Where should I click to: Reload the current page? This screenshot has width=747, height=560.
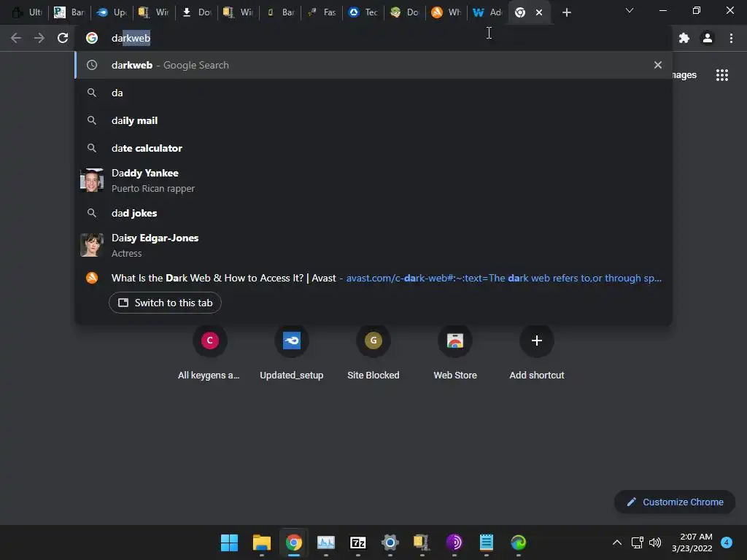(63, 38)
